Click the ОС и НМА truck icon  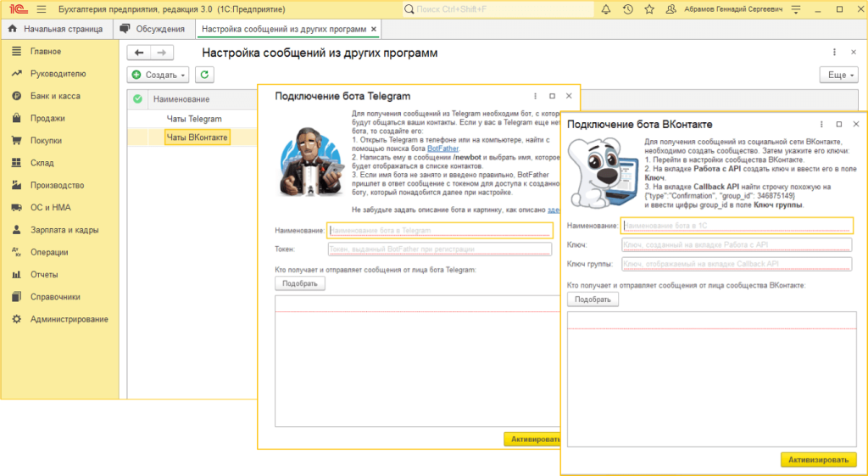pos(17,207)
